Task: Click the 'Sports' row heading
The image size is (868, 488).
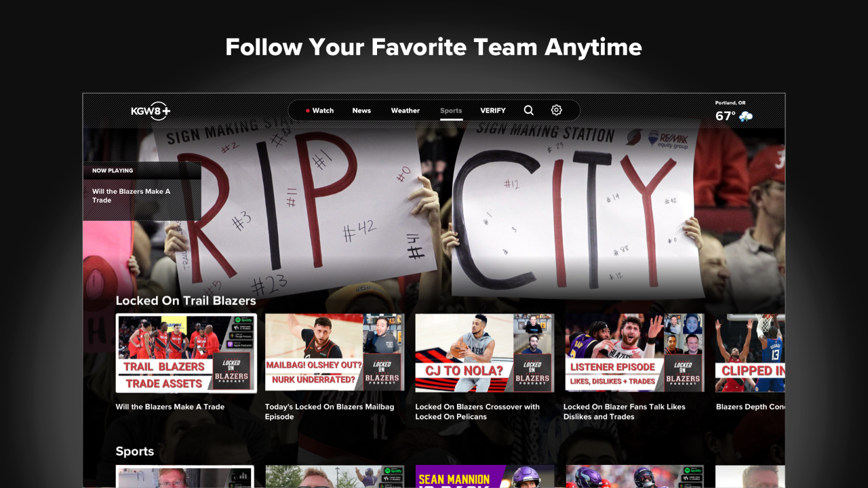Action: click(x=135, y=451)
